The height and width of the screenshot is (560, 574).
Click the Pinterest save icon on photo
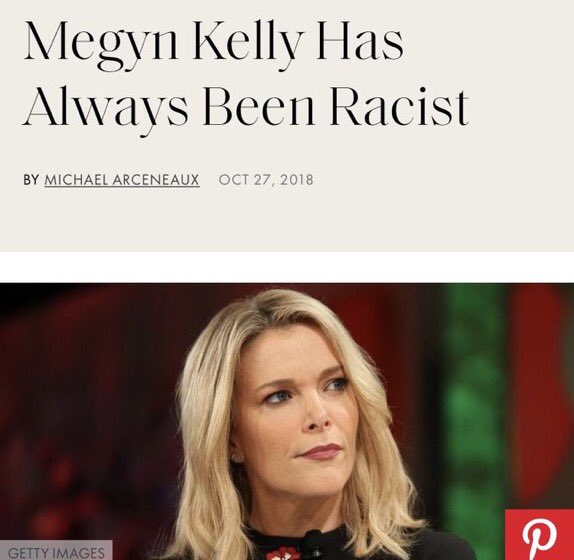click(x=539, y=534)
